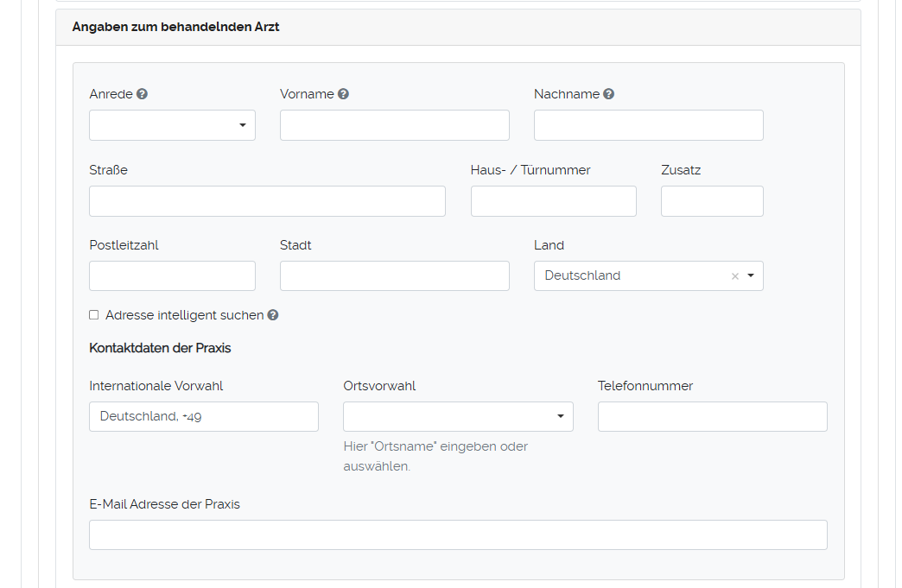This screenshot has width=902, height=588.
Task: Click the Postleitzahl input field
Action: point(172,276)
